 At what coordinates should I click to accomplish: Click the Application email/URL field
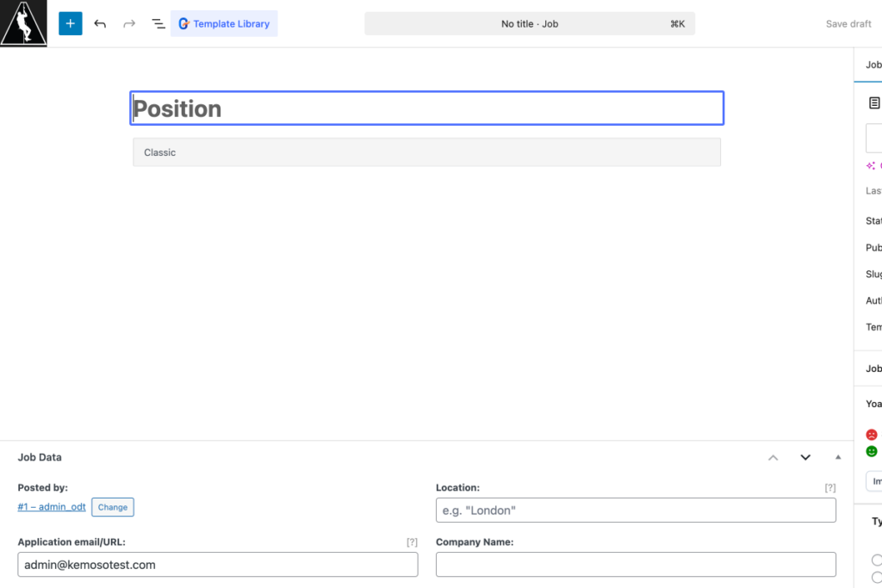[x=218, y=565]
